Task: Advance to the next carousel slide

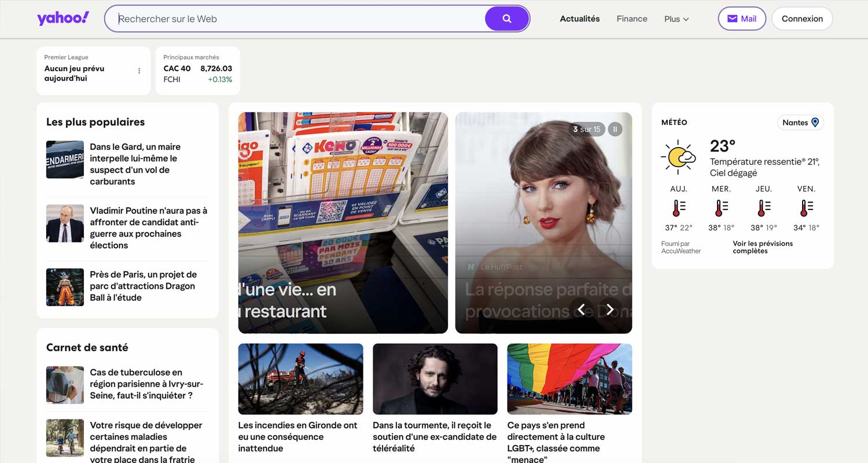Action: [610, 310]
